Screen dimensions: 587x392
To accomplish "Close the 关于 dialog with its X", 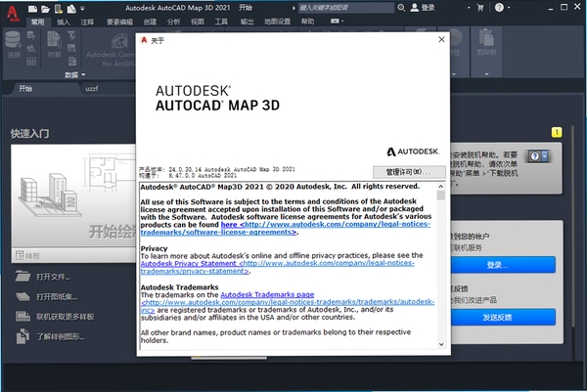I will (442, 39).
